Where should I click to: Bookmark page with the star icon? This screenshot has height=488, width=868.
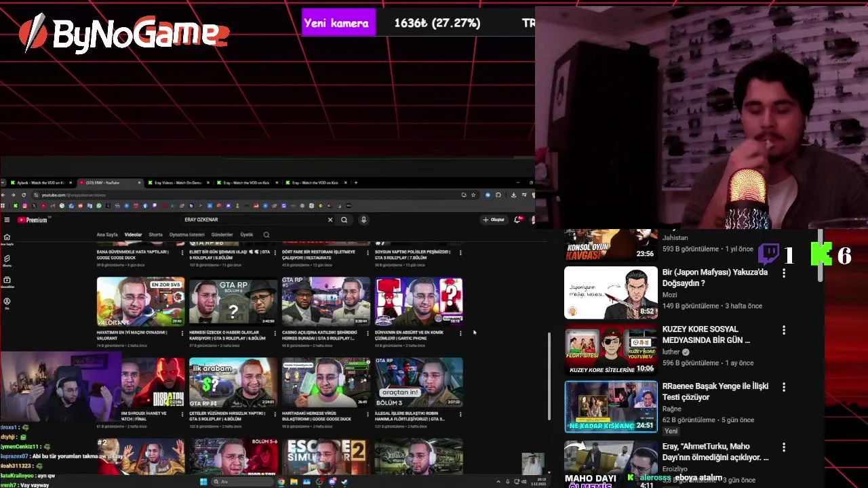473,195
